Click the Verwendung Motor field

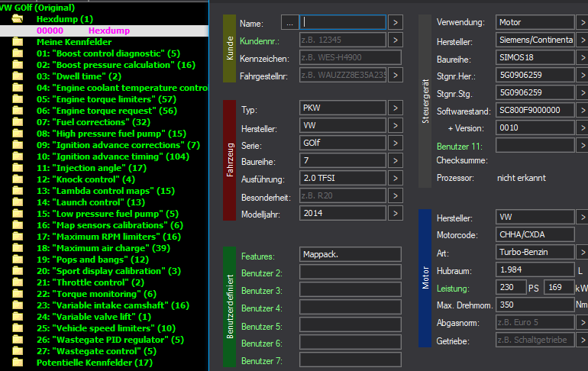click(535, 22)
